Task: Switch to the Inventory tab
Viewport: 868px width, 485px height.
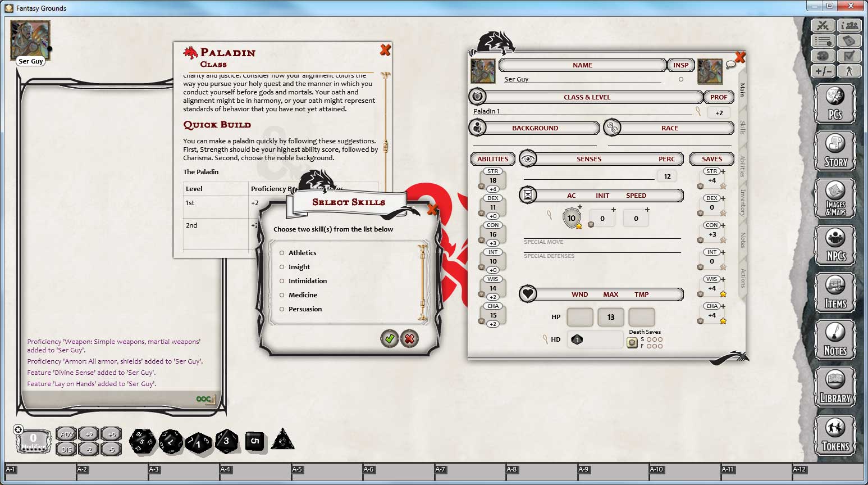Action: click(742, 202)
